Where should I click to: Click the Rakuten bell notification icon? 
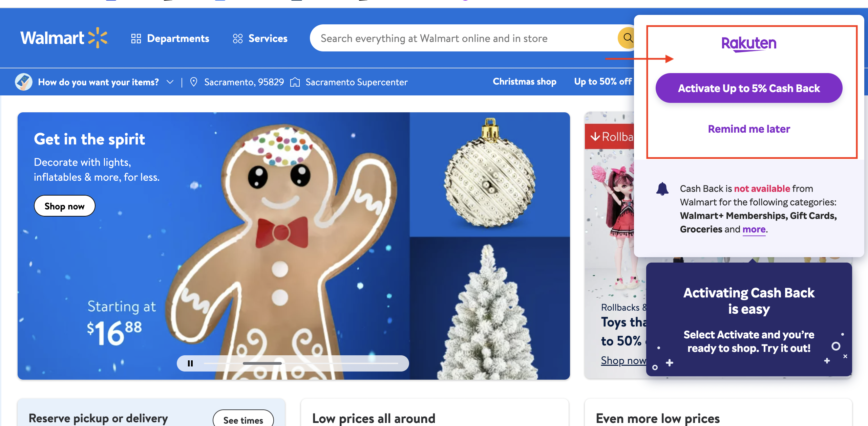[662, 189]
